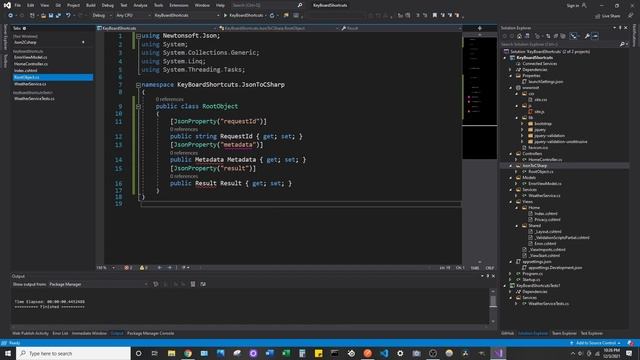Click the warning count indicator in the editor footer
The height and width of the screenshot is (360, 640).
pyautogui.click(x=144, y=268)
